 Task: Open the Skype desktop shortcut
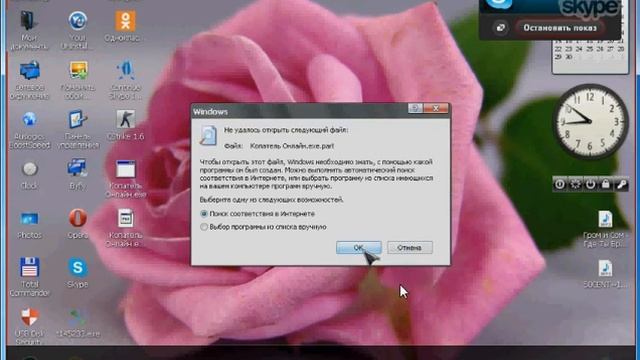(78, 273)
